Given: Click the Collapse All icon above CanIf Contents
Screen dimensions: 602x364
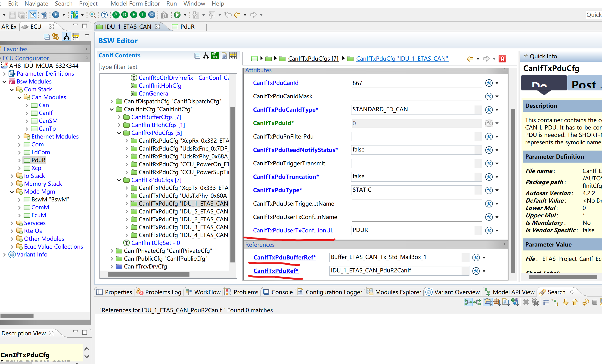Looking at the screenshot, I should coord(197,56).
